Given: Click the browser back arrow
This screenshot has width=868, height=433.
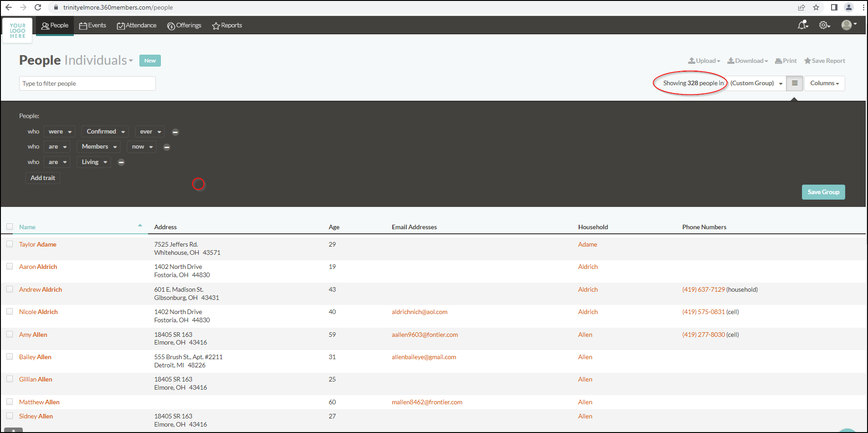Looking at the screenshot, I should point(9,7).
